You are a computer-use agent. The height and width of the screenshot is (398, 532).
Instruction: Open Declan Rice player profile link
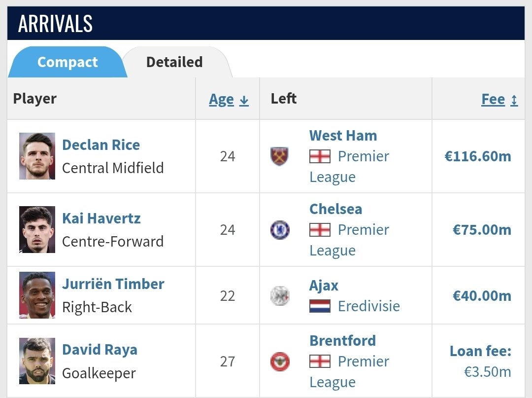pyautogui.click(x=101, y=145)
